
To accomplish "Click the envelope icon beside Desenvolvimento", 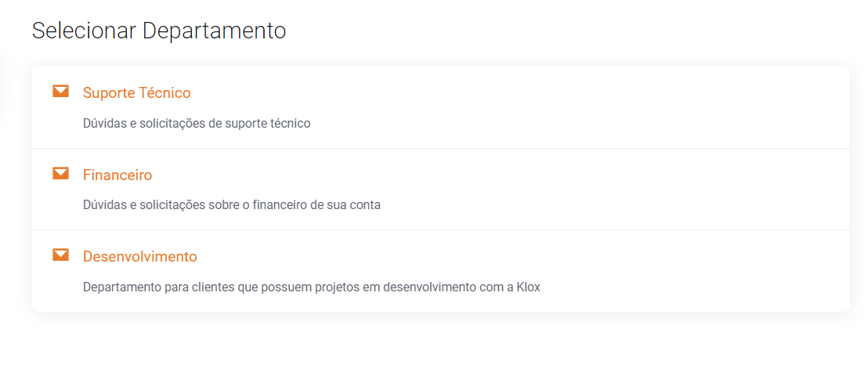I will coord(60,255).
